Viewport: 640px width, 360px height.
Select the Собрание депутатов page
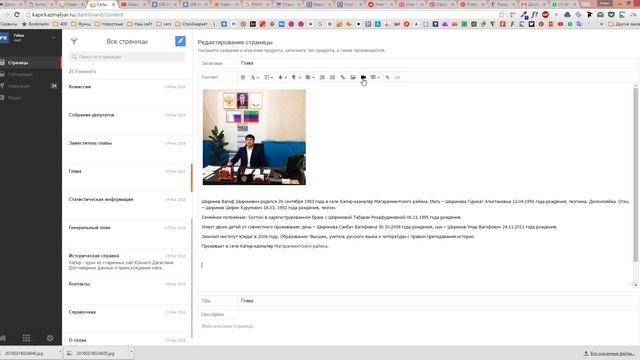(x=127, y=122)
